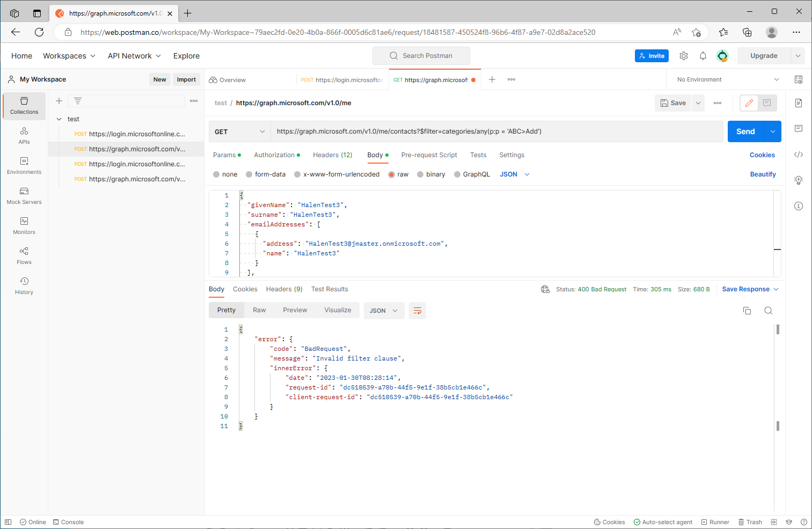
Task: Switch to the Authorization tab
Action: coord(273,155)
